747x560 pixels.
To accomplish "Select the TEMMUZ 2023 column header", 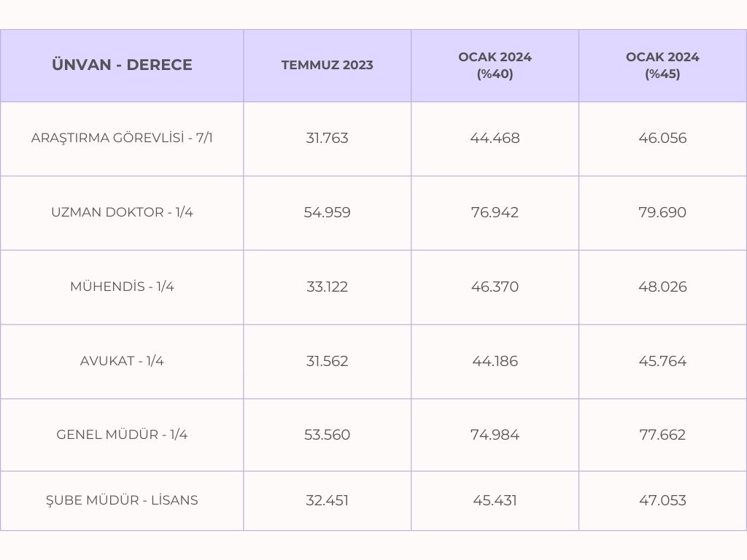I will point(327,65).
